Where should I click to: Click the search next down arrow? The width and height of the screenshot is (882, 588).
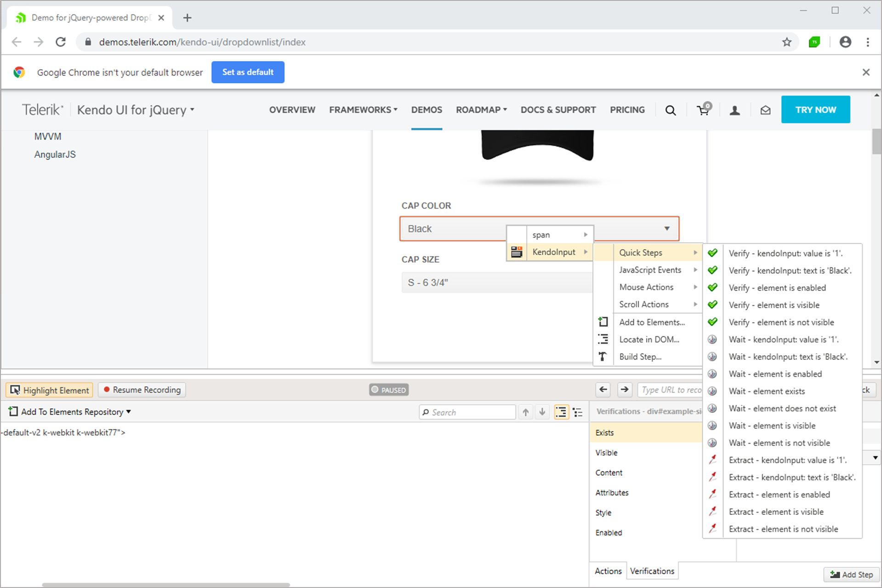tap(542, 412)
